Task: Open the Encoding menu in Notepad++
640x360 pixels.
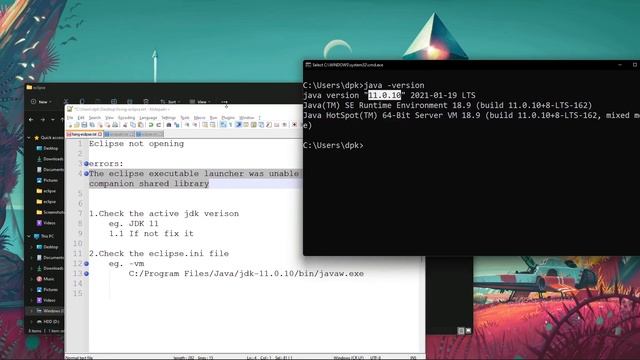Action: (x=126, y=118)
